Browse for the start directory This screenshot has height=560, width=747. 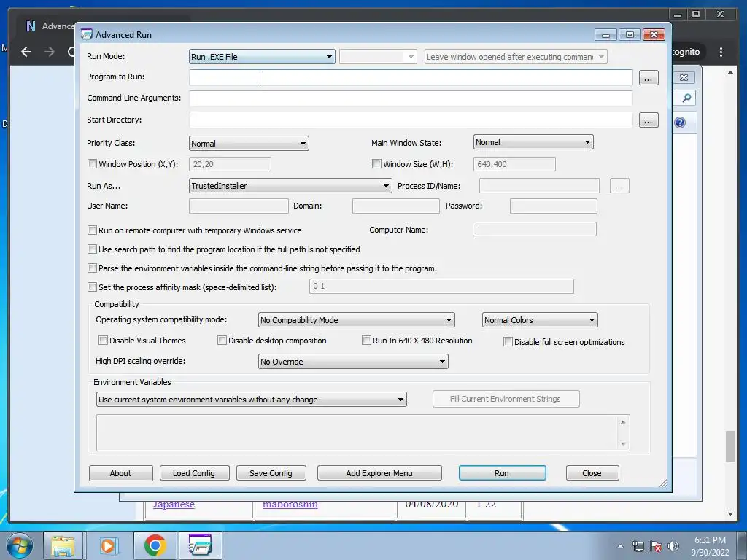[x=649, y=120]
